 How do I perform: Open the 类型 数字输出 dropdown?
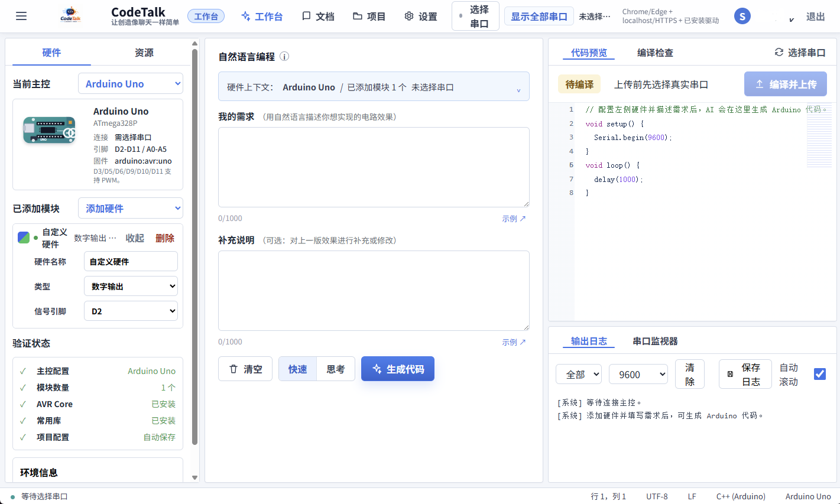coord(131,287)
